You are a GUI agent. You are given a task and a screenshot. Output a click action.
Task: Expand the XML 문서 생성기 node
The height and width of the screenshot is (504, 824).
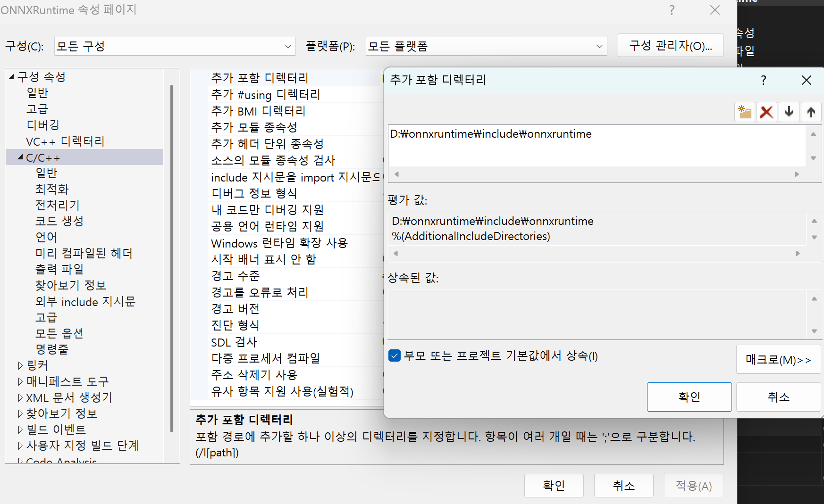[x=20, y=397]
